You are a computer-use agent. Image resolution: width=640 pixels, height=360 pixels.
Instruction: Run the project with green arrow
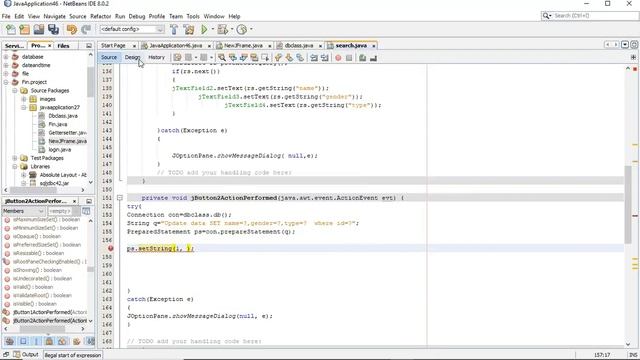click(x=204, y=29)
